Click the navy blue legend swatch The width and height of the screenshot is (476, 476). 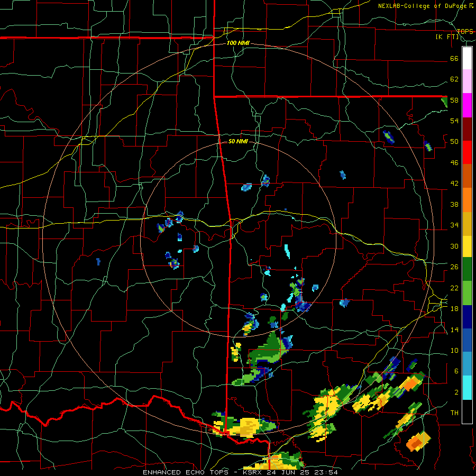(467, 317)
